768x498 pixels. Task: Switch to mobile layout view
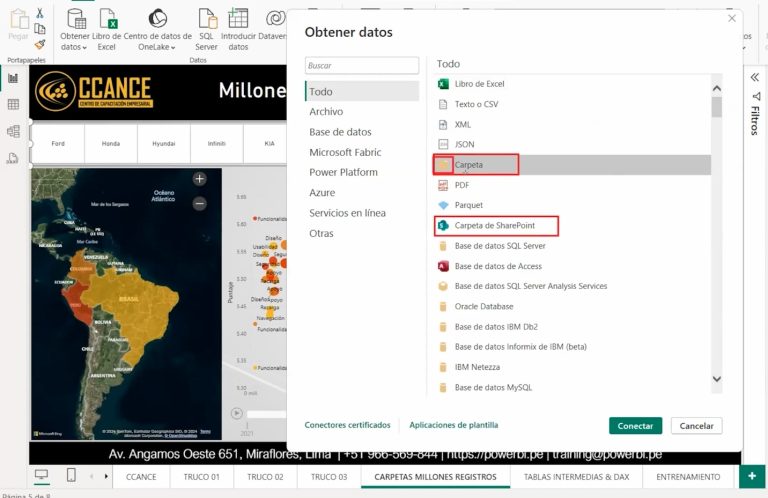71,474
